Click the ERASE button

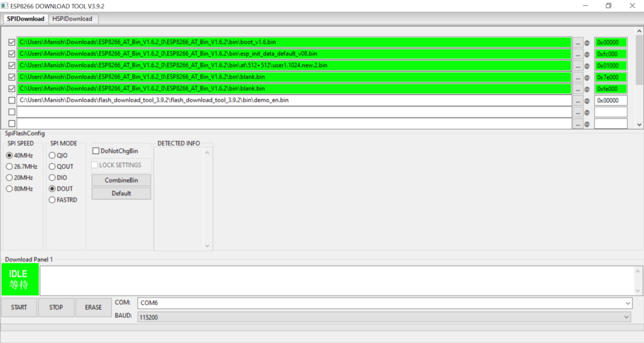[x=93, y=308]
